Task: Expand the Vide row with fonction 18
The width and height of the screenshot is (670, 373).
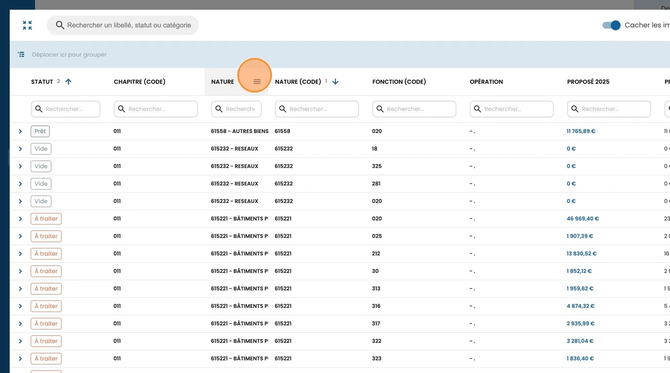Action: [x=20, y=149]
